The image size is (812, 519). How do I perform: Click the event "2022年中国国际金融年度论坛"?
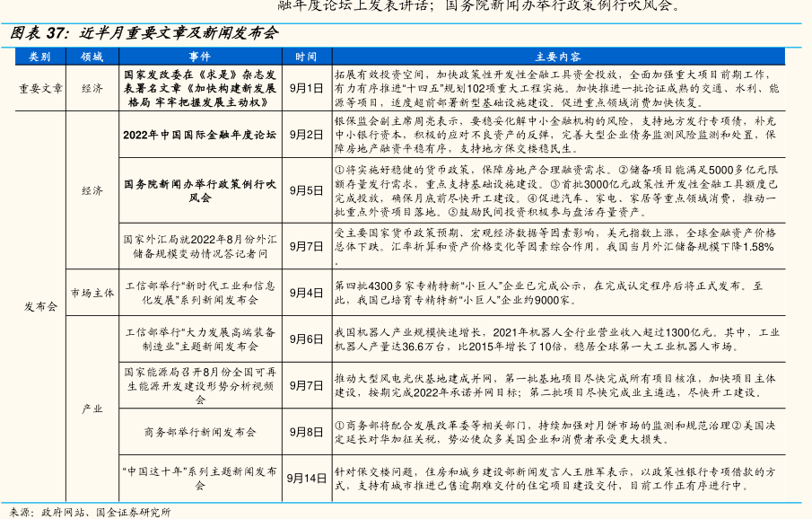click(200, 135)
